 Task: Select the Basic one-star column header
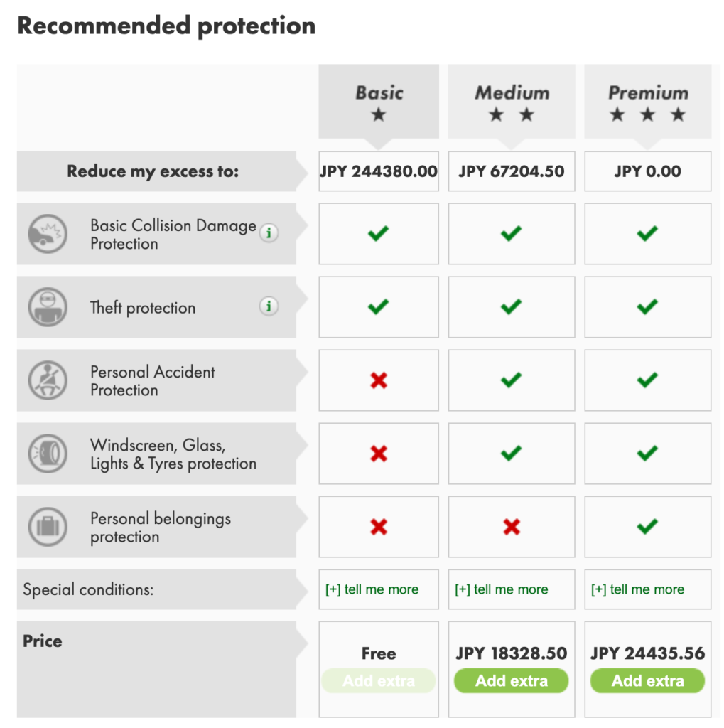point(379,102)
